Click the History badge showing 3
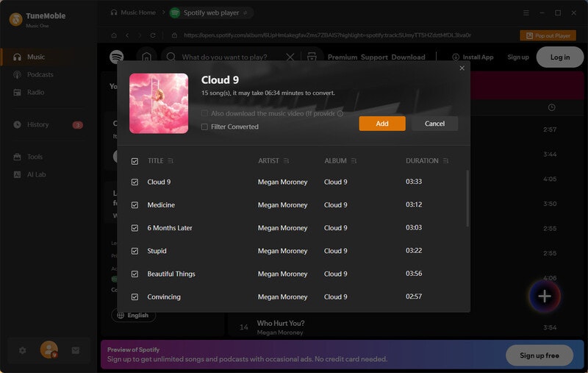588x373 pixels. 78,125
